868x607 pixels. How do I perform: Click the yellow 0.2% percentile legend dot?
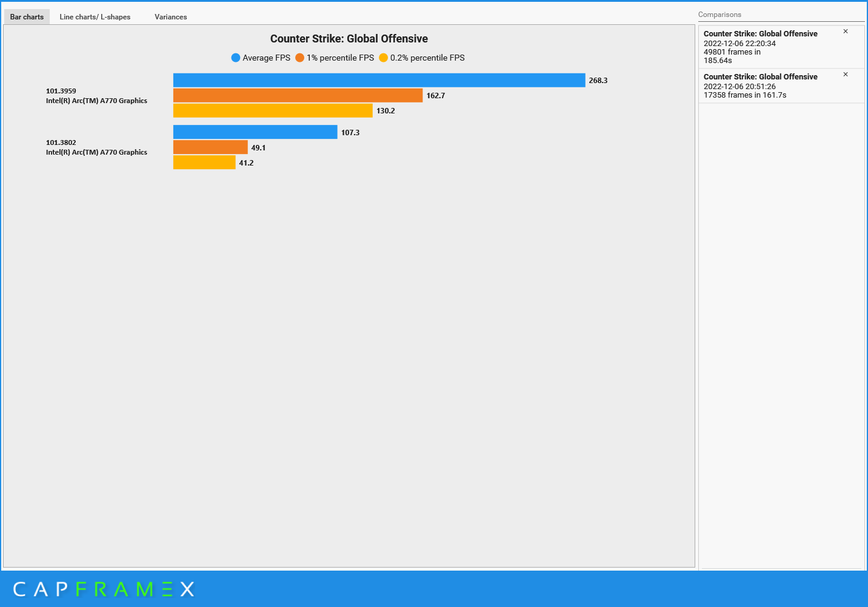click(383, 58)
